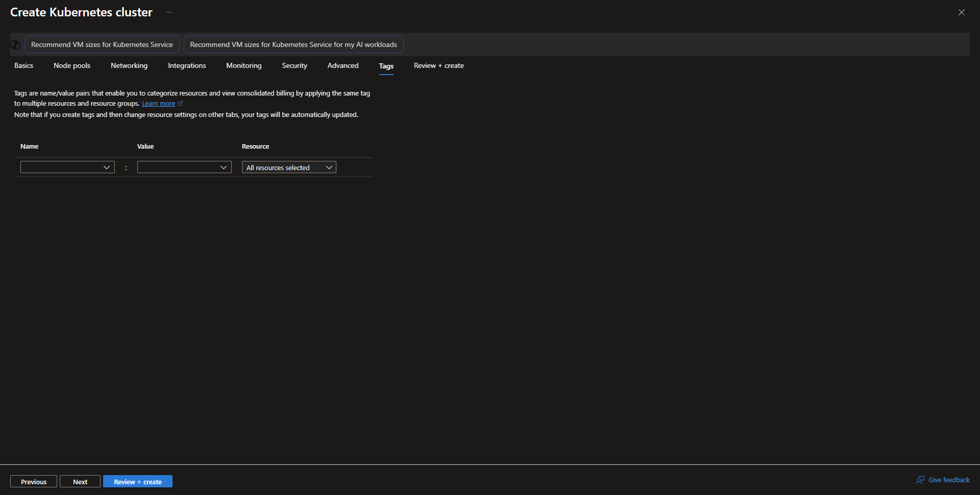
Task: Open the Security tab
Action: pyautogui.click(x=295, y=66)
